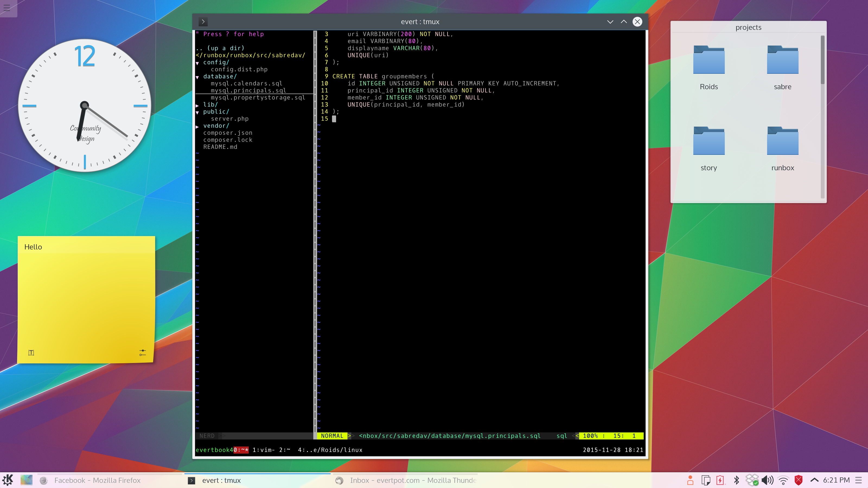Close the evert : tmux window
The image size is (868, 488).
(637, 22)
